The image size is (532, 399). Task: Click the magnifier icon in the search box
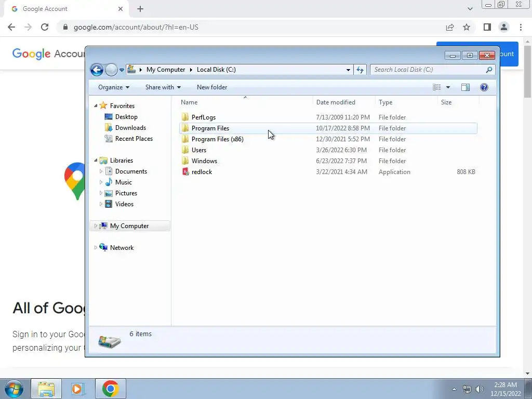pos(489,70)
